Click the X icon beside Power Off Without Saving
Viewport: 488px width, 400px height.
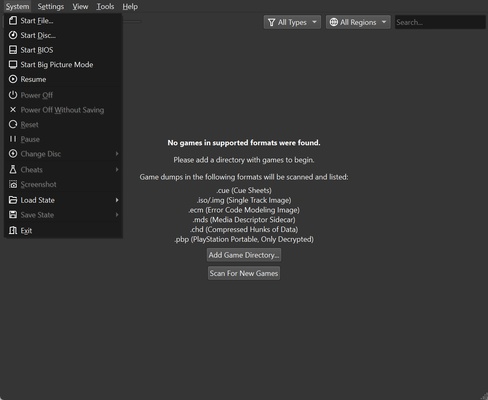(x=13, y=110)
